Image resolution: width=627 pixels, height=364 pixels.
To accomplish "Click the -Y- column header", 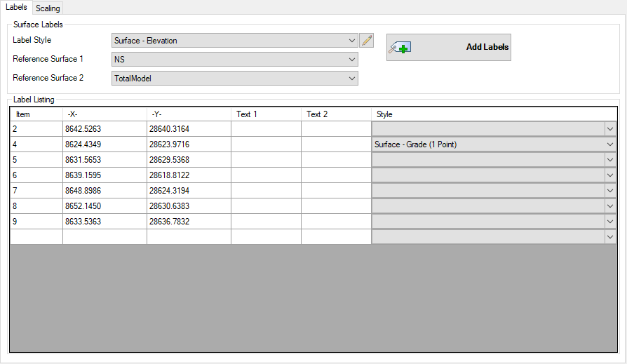I will [x=189, y=114].
